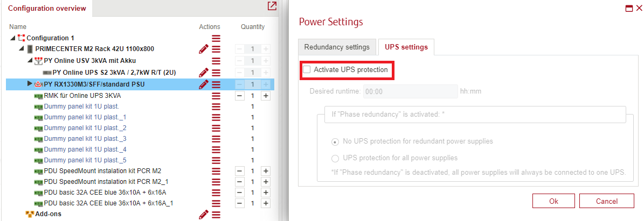Cancel the Power Settings dialog
644x221 pixels.
tap(607, 201)
